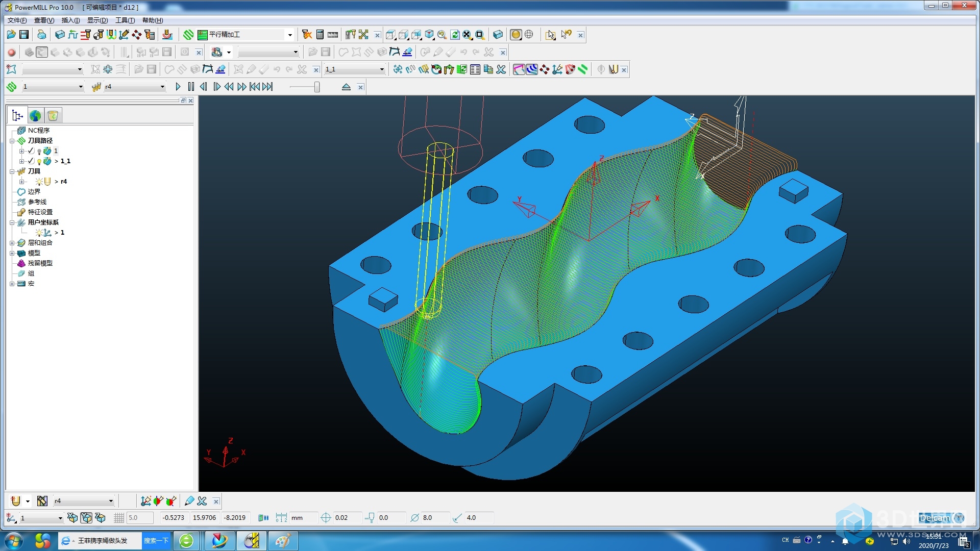Click the toolpath list icon in toolpath toolbar
Viewport: 980px width, 551px height.
(475, 69)
